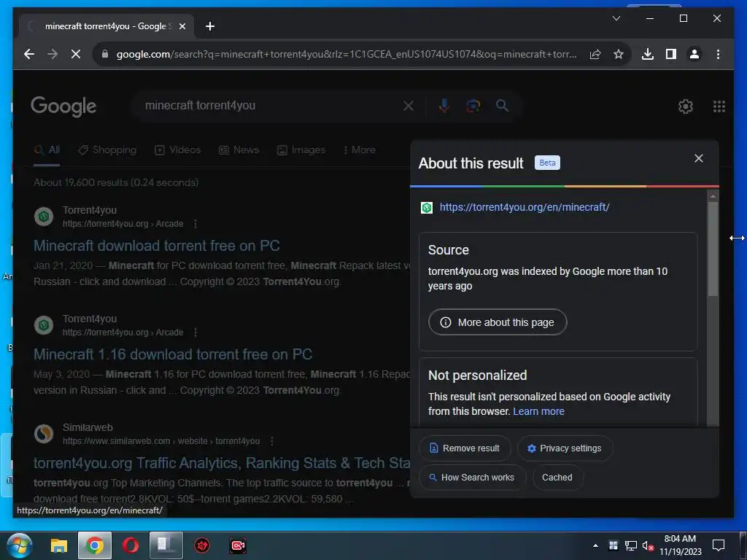Clear the search query with X
The image size is (747, 560).
coord(409,106)
